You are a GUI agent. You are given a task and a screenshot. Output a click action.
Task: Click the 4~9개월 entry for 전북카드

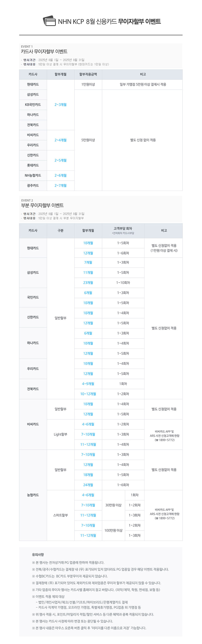pyautogui.click(x=88, y=384)
